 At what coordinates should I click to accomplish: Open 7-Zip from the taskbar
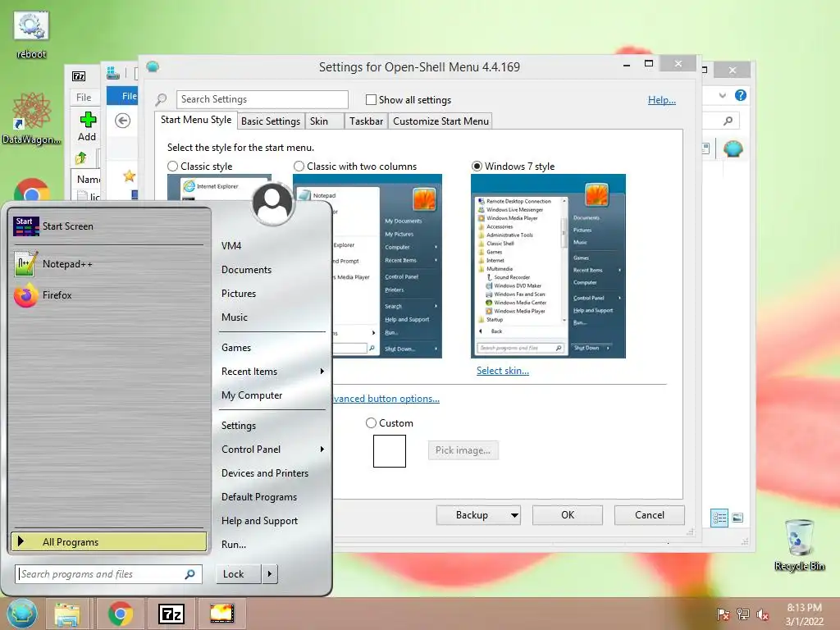pos(171,614)
